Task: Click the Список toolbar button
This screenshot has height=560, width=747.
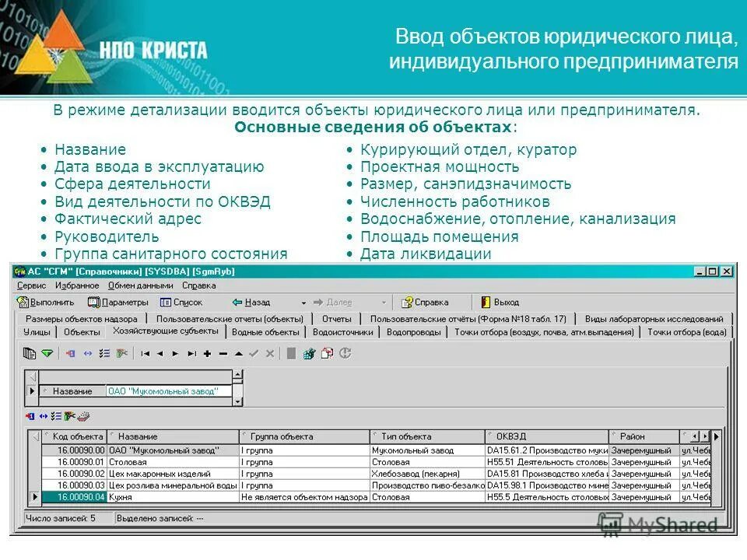Action: point(181,302)
